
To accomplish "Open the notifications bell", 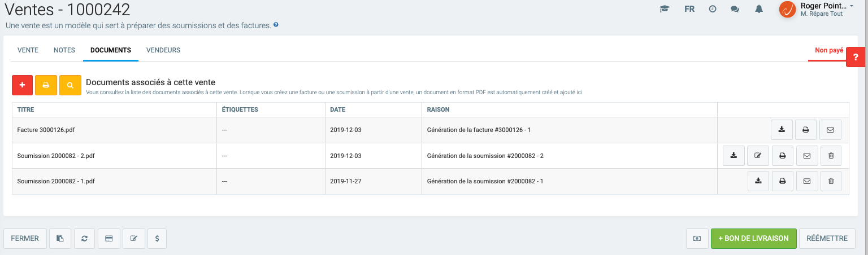I will coord(759,10).
